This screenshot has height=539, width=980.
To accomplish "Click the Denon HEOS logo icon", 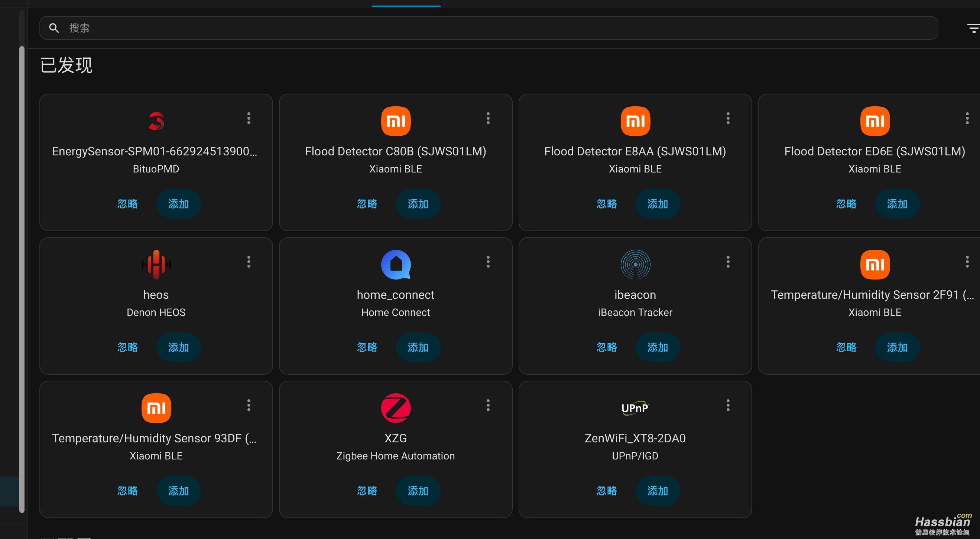I will tap(156, 265).
